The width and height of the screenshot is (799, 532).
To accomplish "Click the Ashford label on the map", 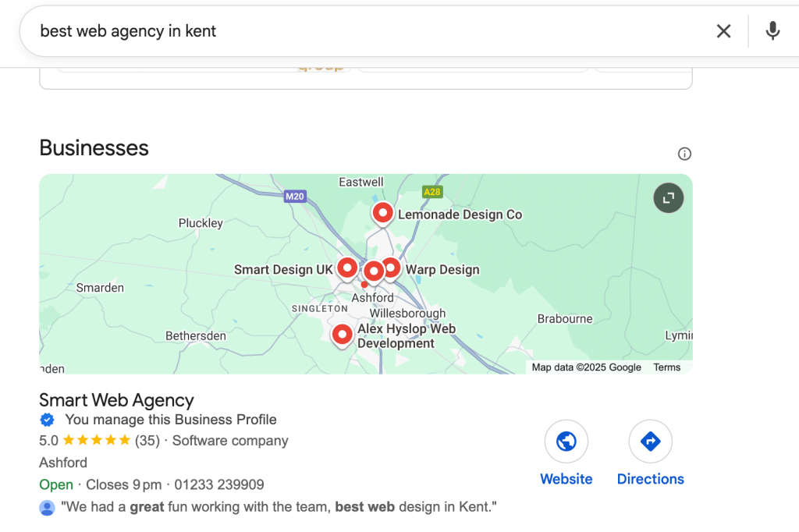I will pos(373,298).
